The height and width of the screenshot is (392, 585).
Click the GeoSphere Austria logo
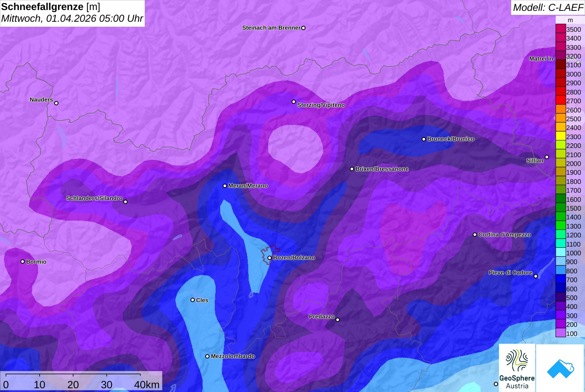click(x=517, y=368)
